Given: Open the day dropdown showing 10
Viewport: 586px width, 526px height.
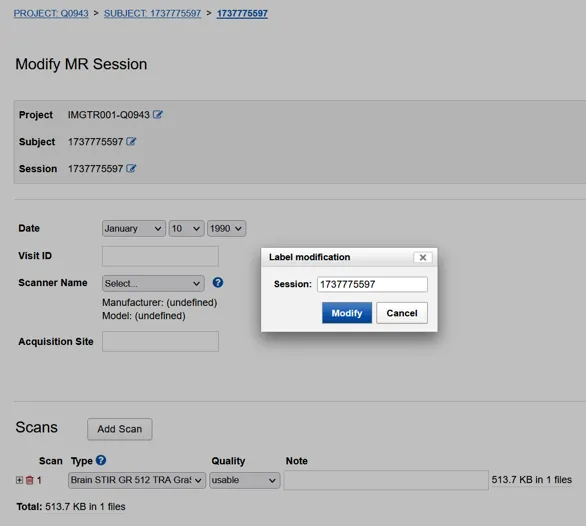Looking at the screenshot, I should tap(186, 228).
